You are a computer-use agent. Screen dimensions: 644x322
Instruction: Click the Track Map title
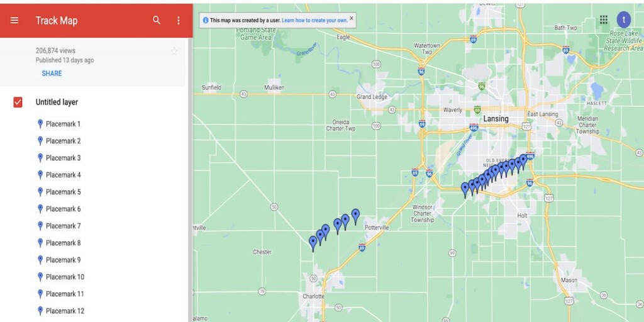57,21
